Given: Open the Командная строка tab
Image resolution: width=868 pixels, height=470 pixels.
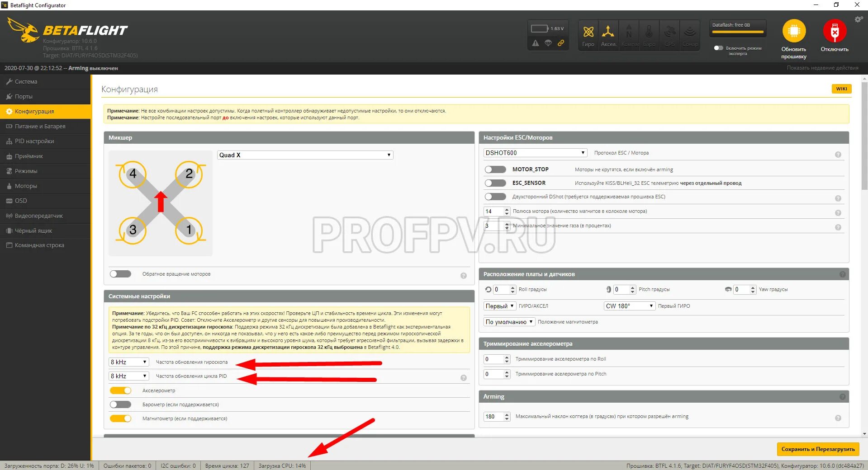Looking at the screenshot, I should [45, 245].
